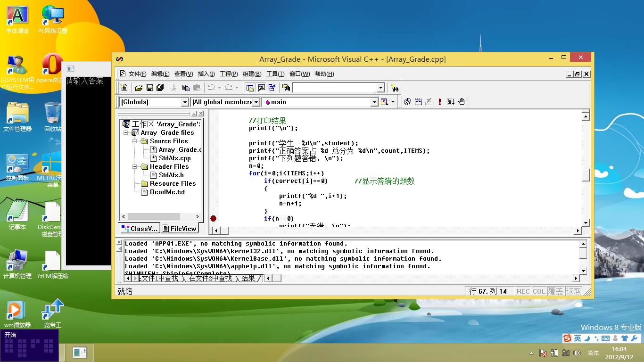The image size is (644, 362).
Task: Open the 查看(V) menu
Action: (x=183, y=74)
